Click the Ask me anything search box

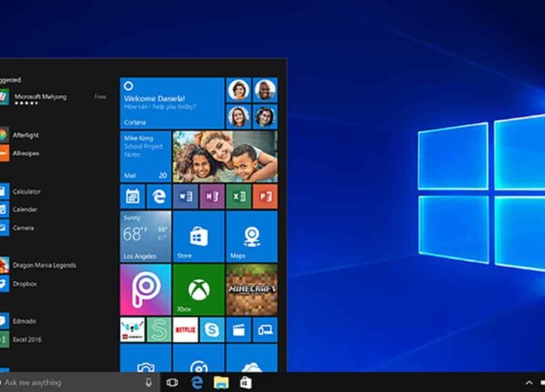click(x=80, y=383)
